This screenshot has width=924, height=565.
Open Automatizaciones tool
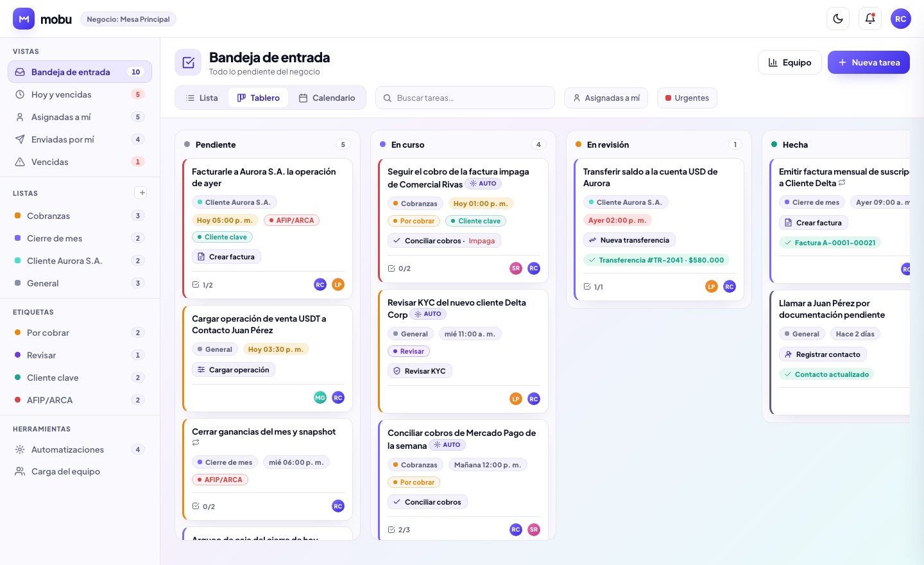coord(80,449)
